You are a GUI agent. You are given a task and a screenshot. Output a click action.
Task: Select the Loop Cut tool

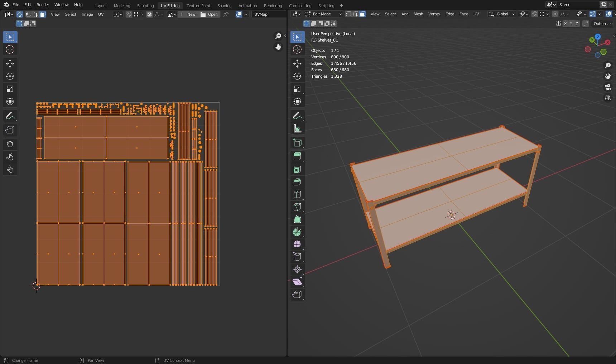pyautogui.click(x=297, y=194)
